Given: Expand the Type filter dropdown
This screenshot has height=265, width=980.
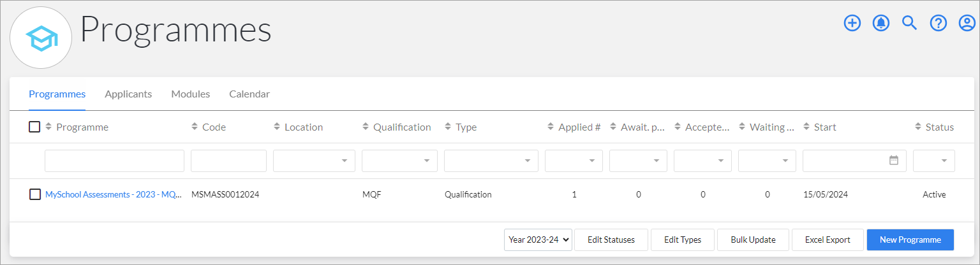Looking at the screenshot, I should [x=491, y=161].
